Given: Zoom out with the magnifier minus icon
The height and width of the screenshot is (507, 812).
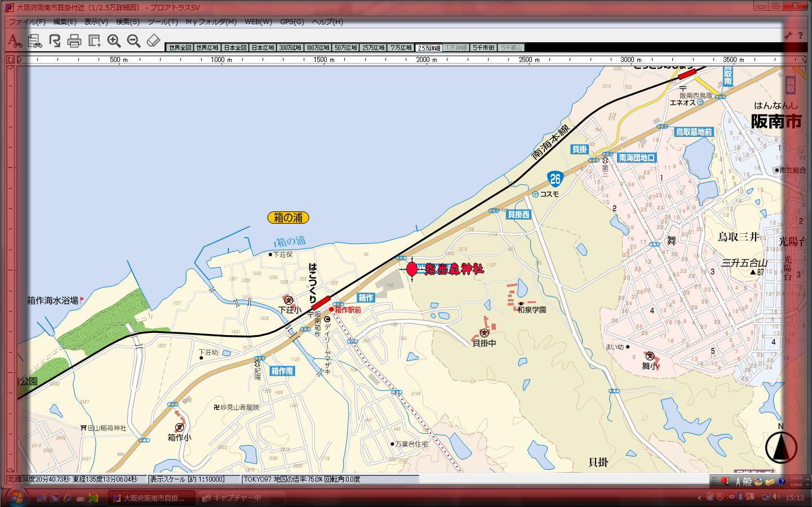Looking at the screenshot, I should (x=134, y=41).
